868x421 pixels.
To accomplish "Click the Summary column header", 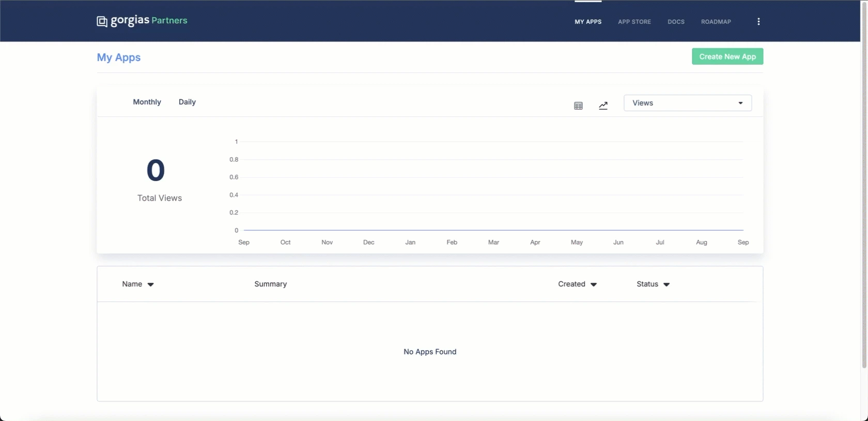I will pyautogui.click(x=270, y=284).
